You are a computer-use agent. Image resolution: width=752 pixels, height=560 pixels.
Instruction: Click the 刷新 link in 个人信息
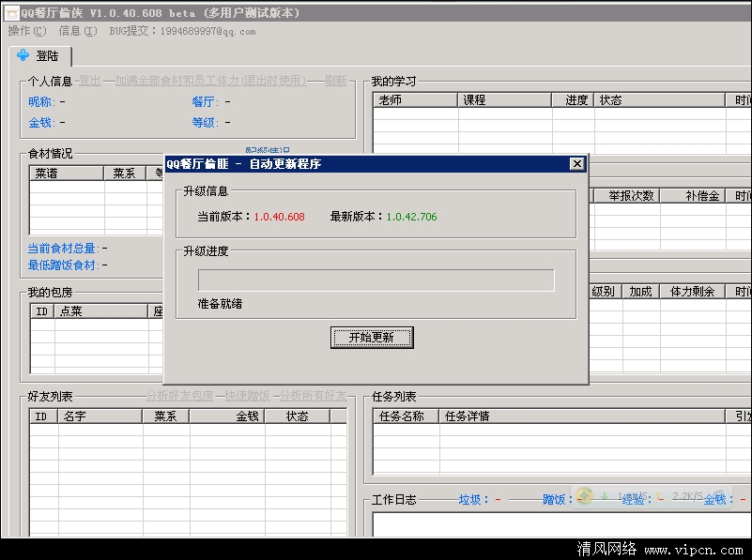coord(336,81)
